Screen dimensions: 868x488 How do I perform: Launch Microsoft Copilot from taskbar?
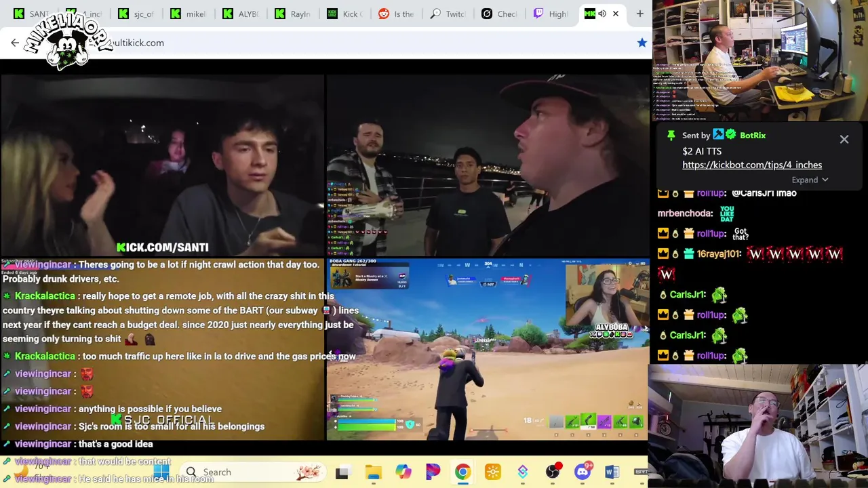pos(403,472)
